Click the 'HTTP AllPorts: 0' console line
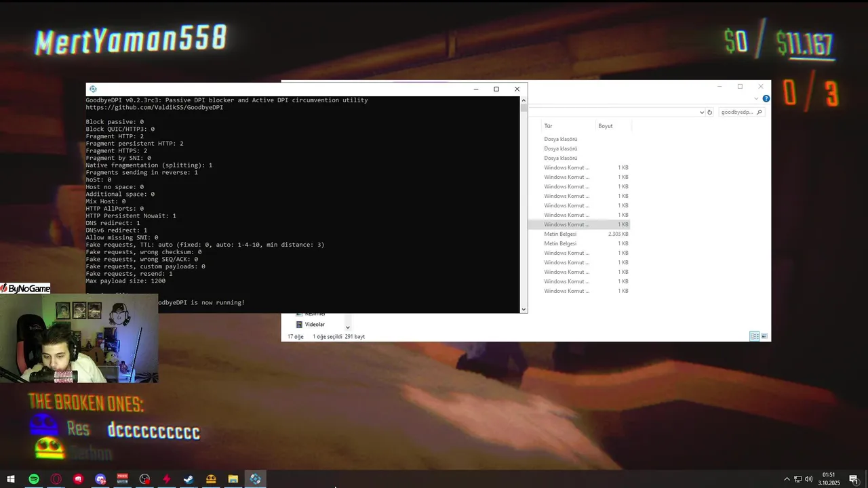The image size is (868, 488). pyautogui.click(x=115, y=209)
